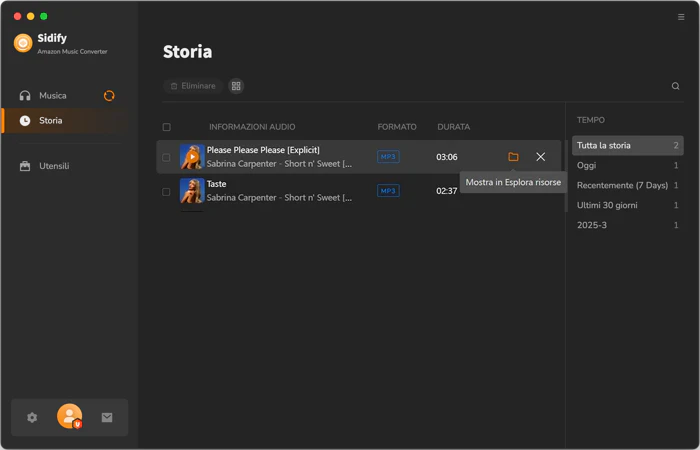This screenshot has width=700, height=450.
Task: Switch to grid view layout icon
Action: (236, 86)
